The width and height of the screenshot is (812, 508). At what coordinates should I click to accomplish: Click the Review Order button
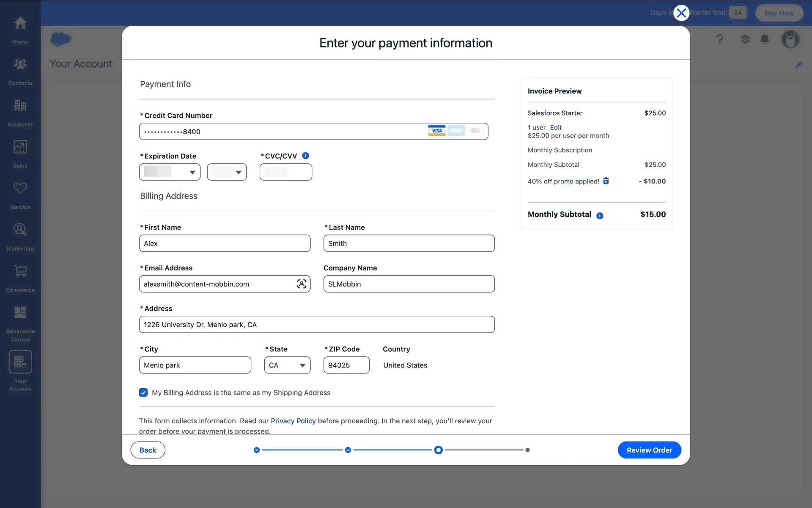pyautogui.click(x=649, y=450)
